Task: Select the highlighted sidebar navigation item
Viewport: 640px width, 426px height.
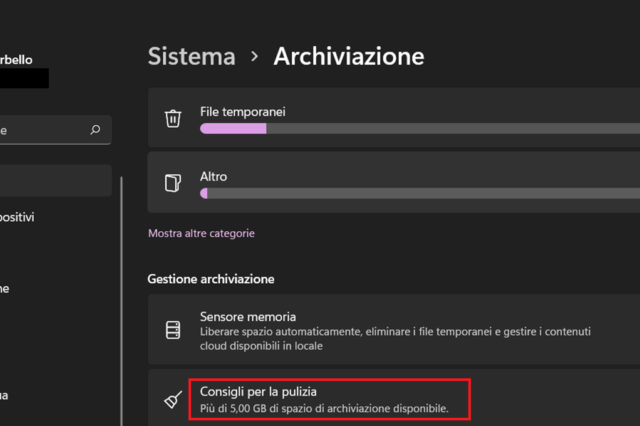Action: pyautogui.click(x=55, y=181)
